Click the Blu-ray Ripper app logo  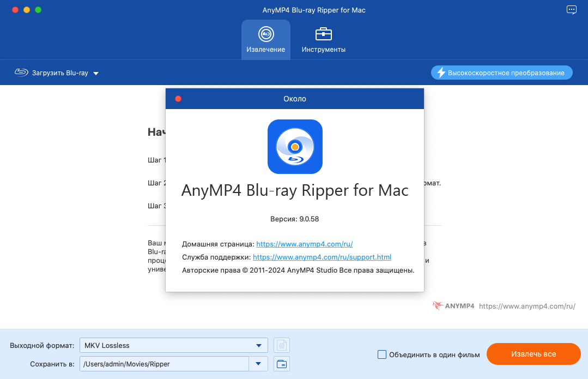pyautogui.click(x=295, y=147)
